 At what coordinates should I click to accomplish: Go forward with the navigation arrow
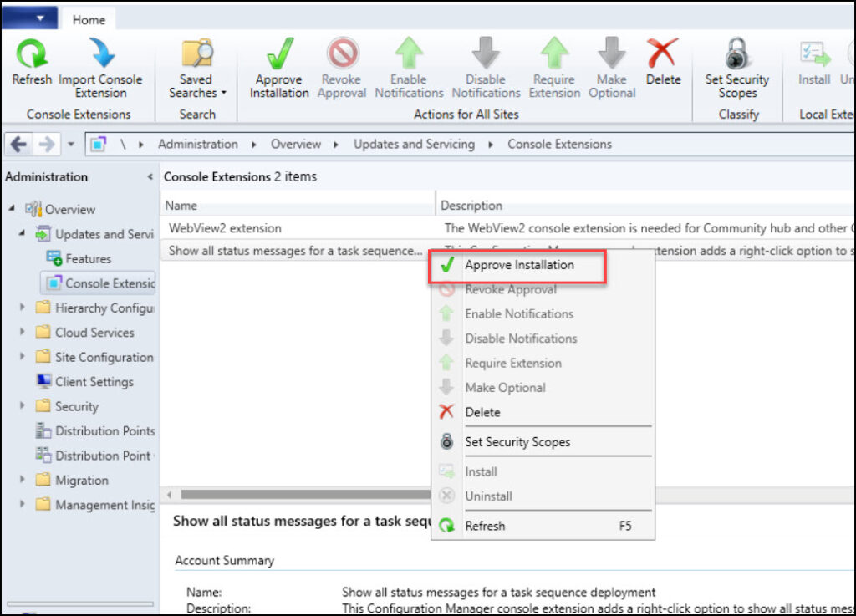[x=47, y=145]
